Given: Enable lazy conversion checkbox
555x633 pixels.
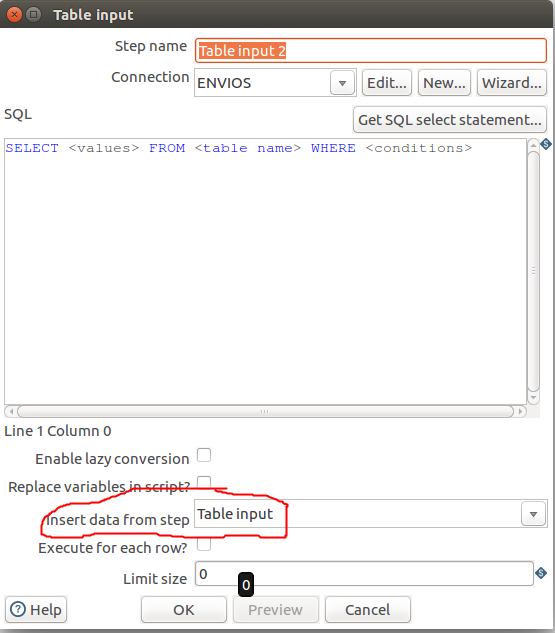Looking at the screenshot, I should tap(204, 455).
